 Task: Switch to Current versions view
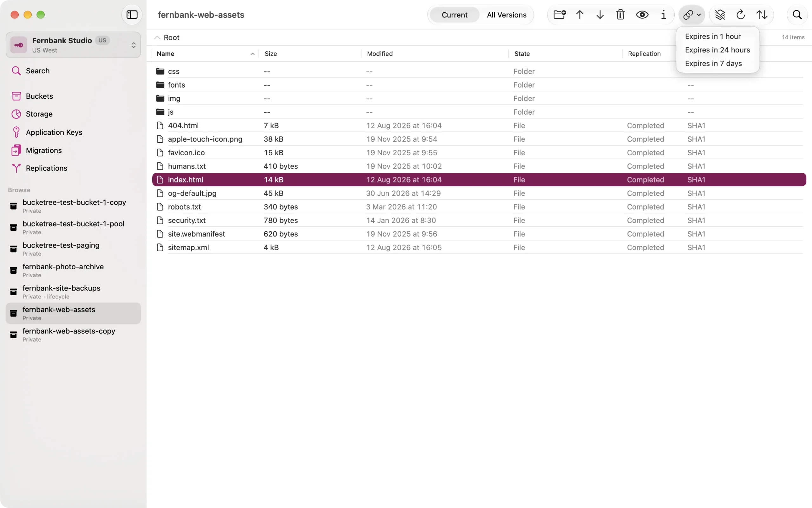[454, 15]
